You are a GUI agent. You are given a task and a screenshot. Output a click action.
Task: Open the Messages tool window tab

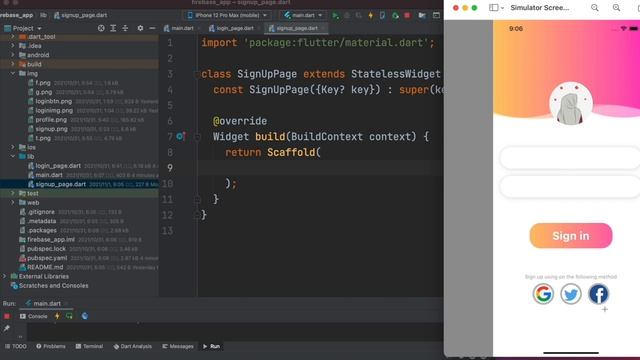pyautogui.click(x=178, y=346)
